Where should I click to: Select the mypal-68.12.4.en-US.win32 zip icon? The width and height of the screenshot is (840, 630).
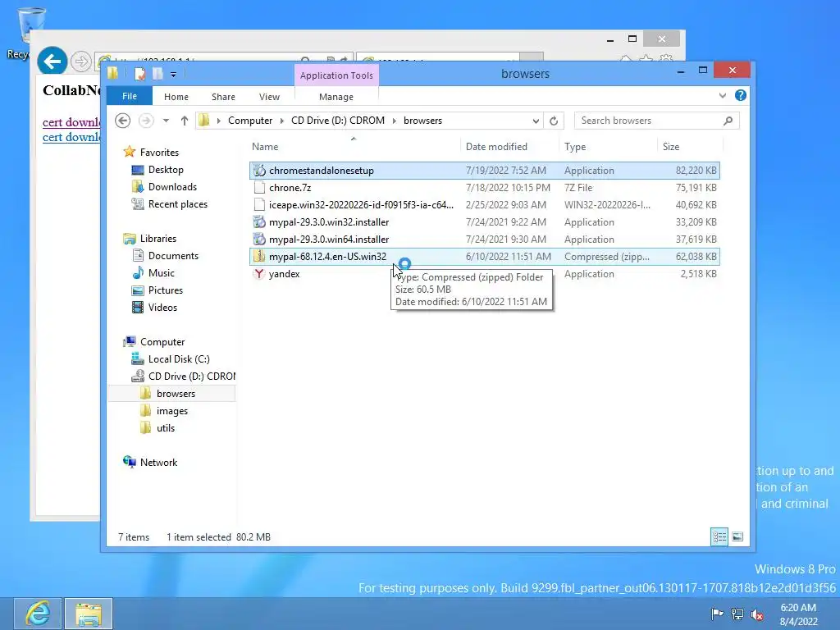pos(259,256)
